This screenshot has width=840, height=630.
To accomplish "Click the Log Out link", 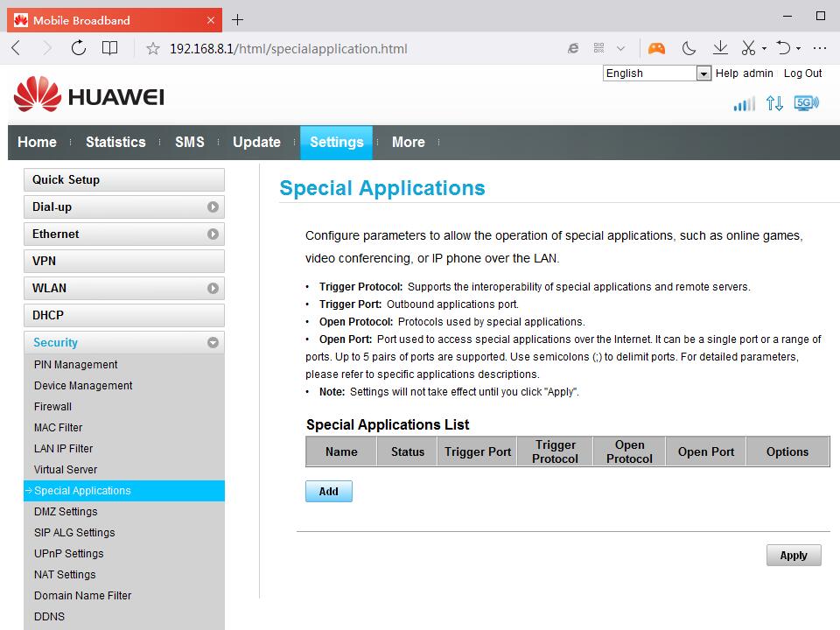I will pos(802,73).
